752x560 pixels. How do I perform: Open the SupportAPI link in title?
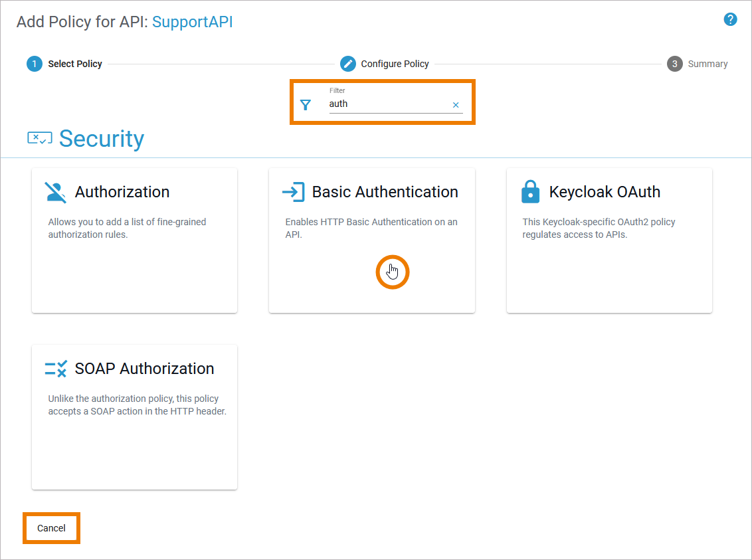[x=193, y=22]
